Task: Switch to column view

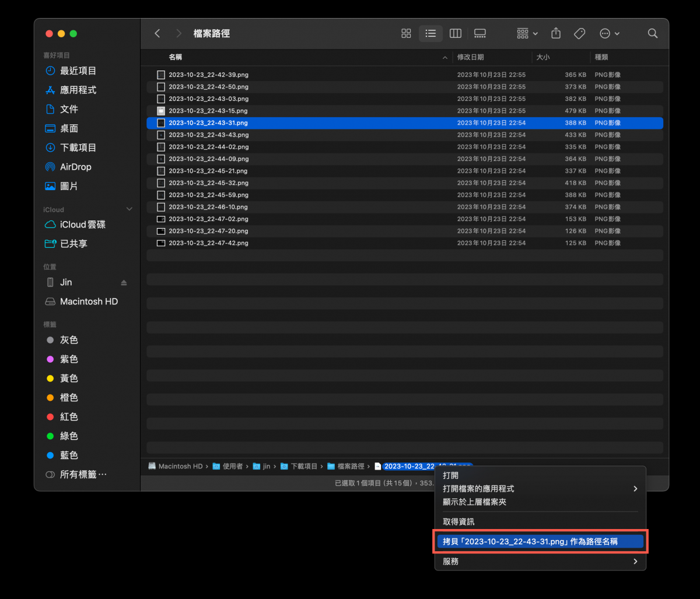Action: [456, 33]
